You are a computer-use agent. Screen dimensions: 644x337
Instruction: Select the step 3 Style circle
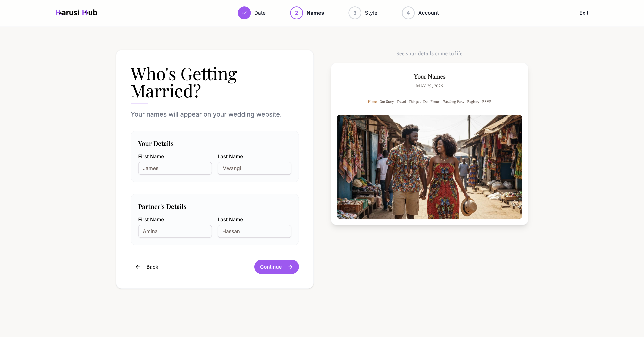[355, 13]
